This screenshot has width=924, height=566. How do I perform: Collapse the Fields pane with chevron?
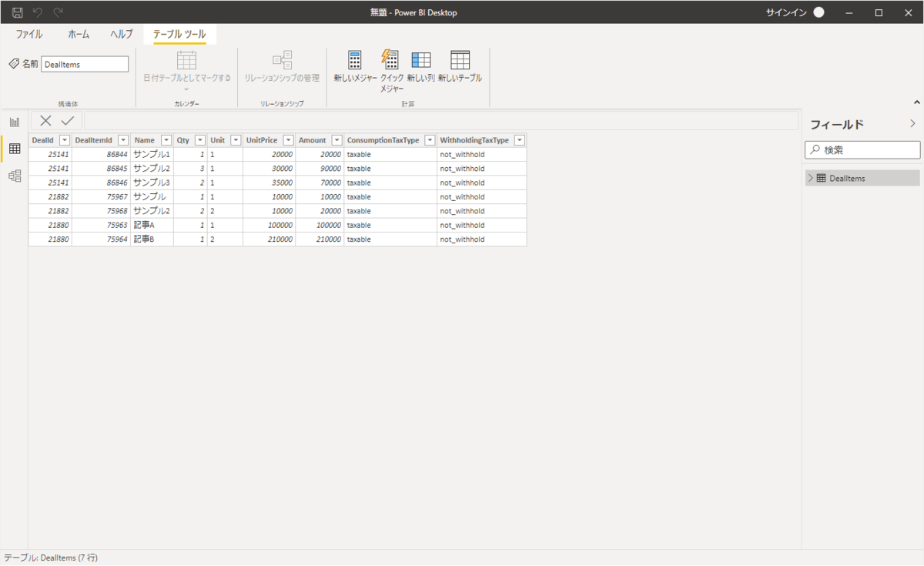(912, 123)
